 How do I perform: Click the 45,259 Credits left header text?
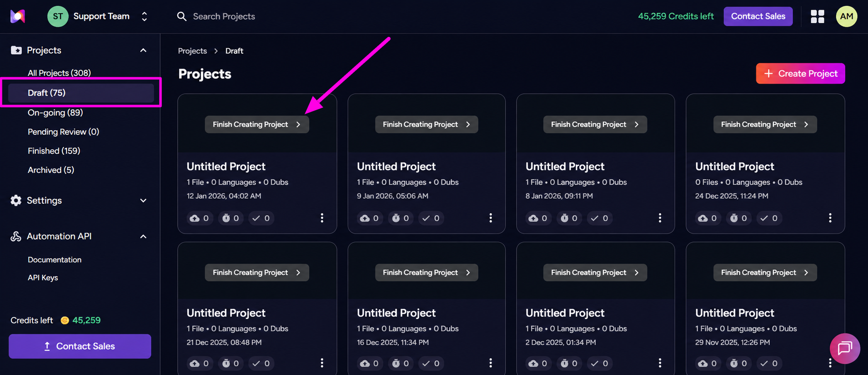[676, 16]
